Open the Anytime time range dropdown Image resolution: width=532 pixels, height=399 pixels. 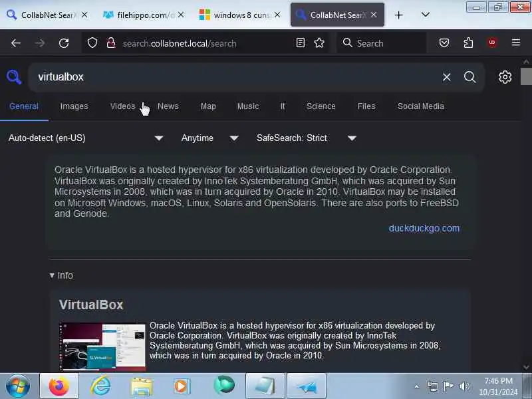pyautogui.click(x=209, y=138)
